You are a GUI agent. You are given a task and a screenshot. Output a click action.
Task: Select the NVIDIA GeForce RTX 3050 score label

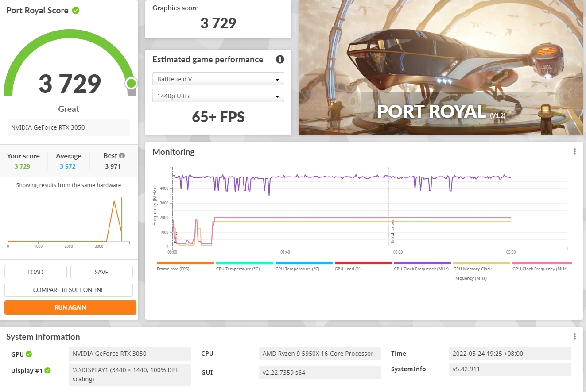click(x=69, y=127)
